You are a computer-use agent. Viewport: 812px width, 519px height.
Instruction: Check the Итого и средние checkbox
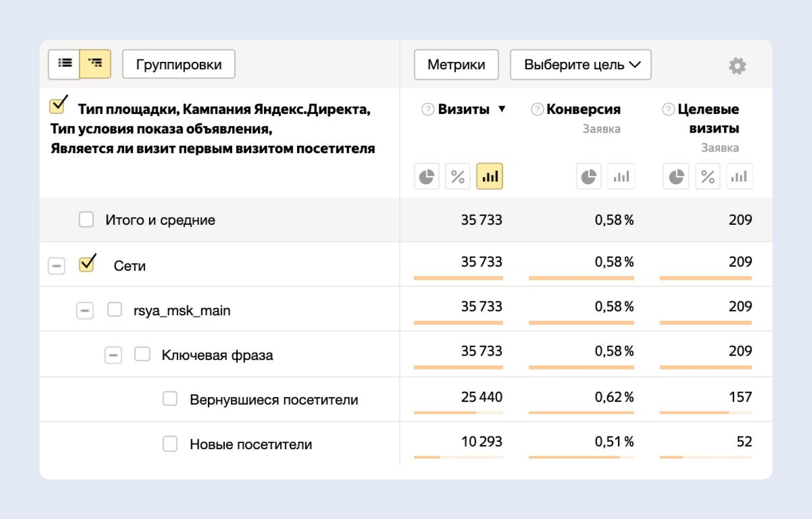pyautogui.click(x=86, y=219)
